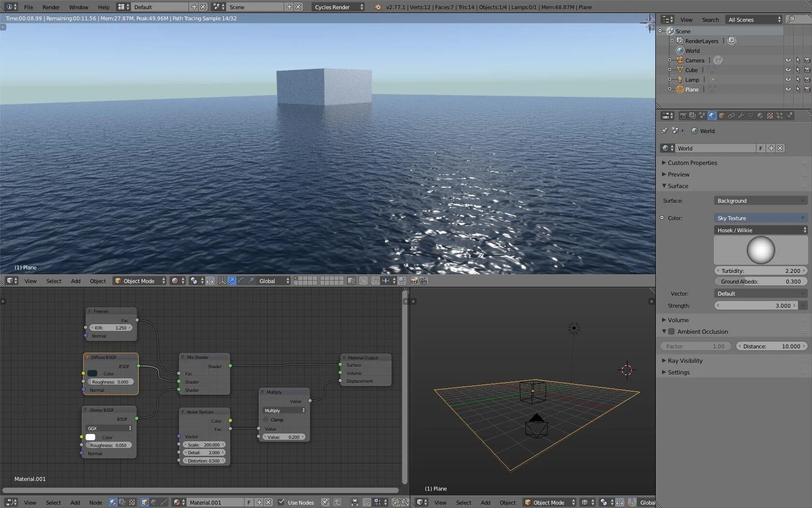Click the outliner search magnifier icon
This screenshot has width=812, height=508.
791,19
